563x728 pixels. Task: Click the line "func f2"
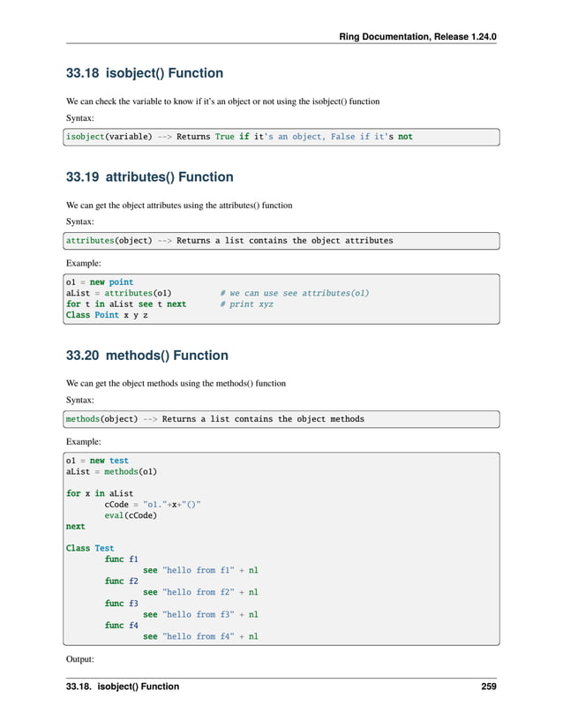tap(121, 582)
